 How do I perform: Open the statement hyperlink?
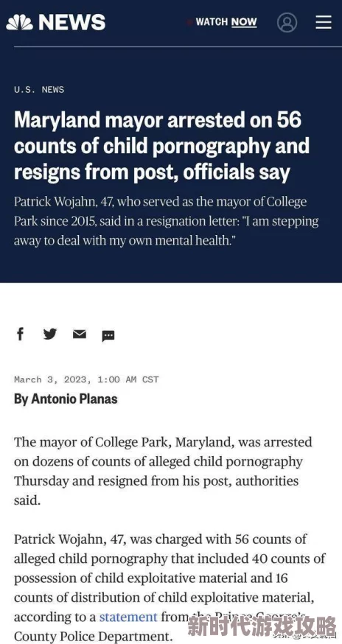(128, 617)
